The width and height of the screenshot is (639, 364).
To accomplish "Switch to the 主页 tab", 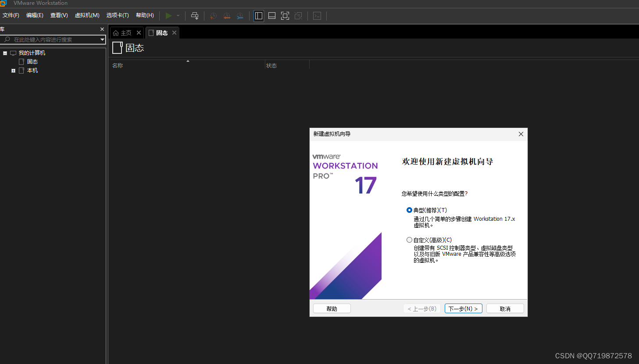I will [126, 33].
